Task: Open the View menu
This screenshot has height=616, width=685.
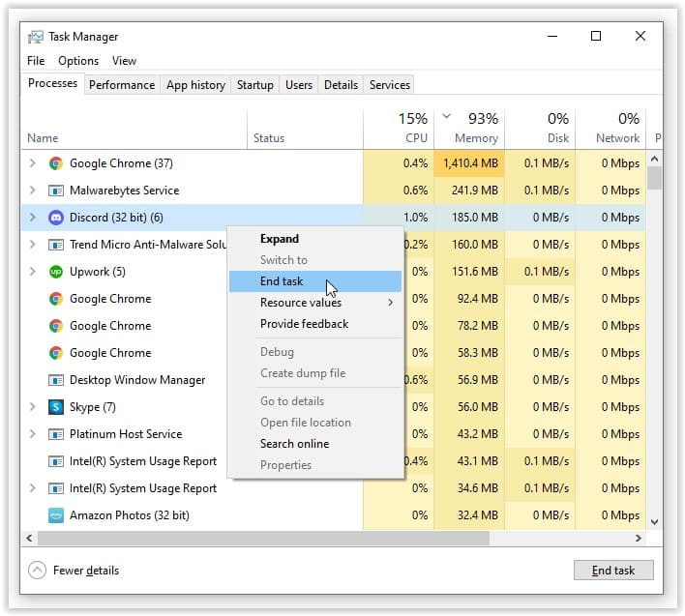Action: pos(124,61)
